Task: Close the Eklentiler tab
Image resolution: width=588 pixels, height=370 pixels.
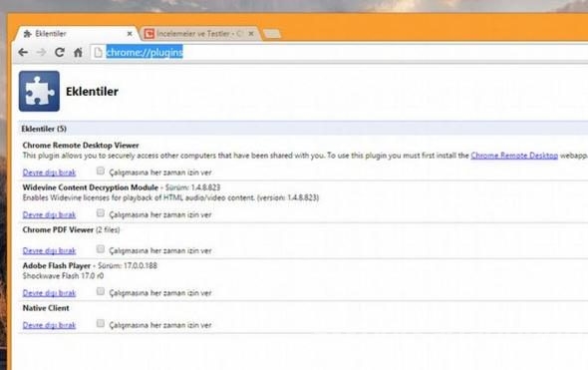Action: 130,34
